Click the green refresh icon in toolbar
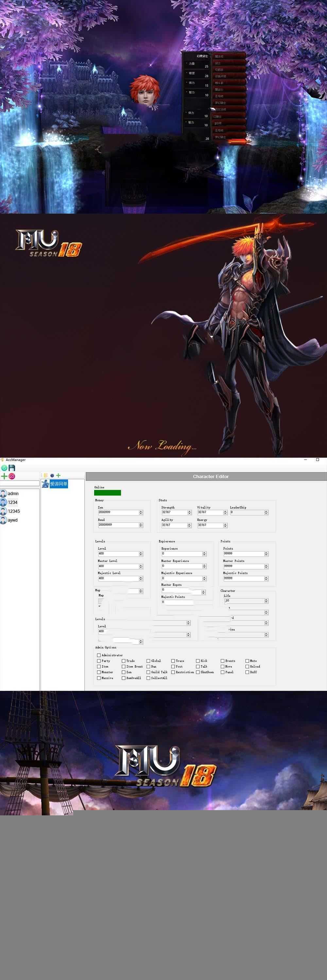The height and width of the screenshot is (980, 327). click(x=4, y=468)
